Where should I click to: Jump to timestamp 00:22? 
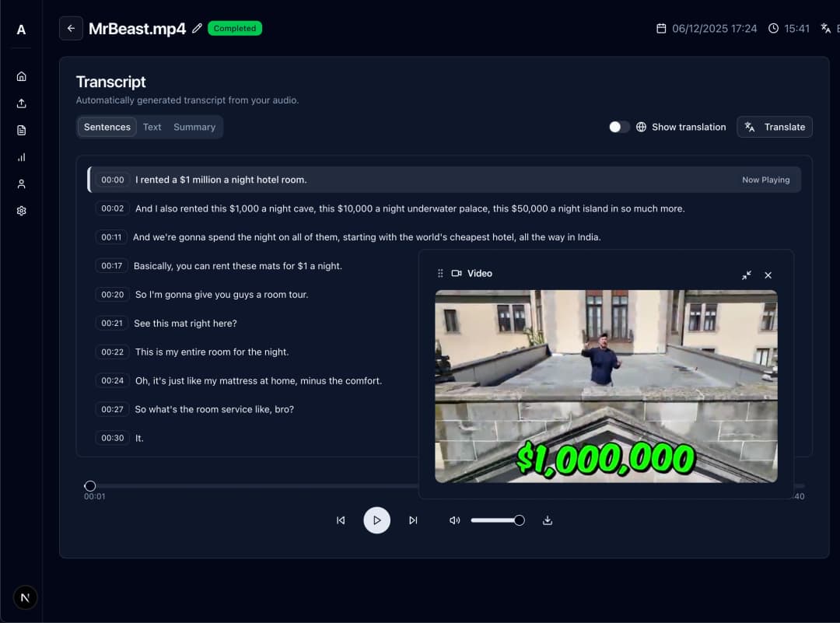113,352
